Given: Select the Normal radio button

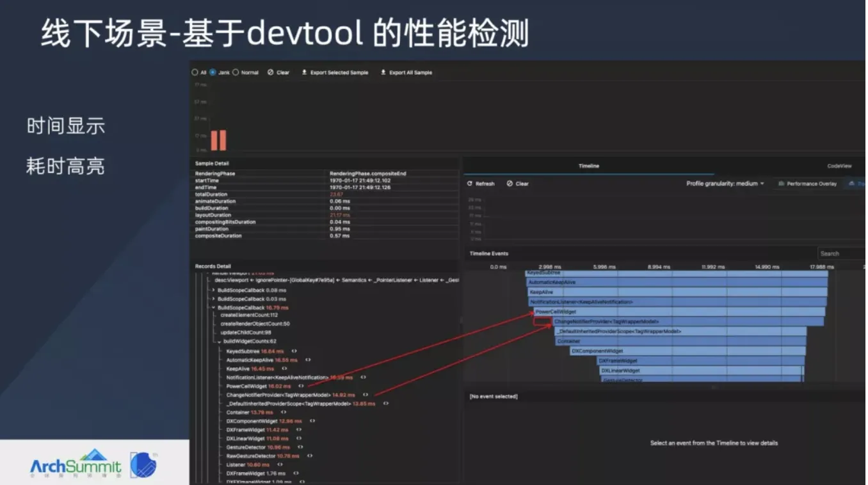Looking at the screenshot, I should (236, 72).
